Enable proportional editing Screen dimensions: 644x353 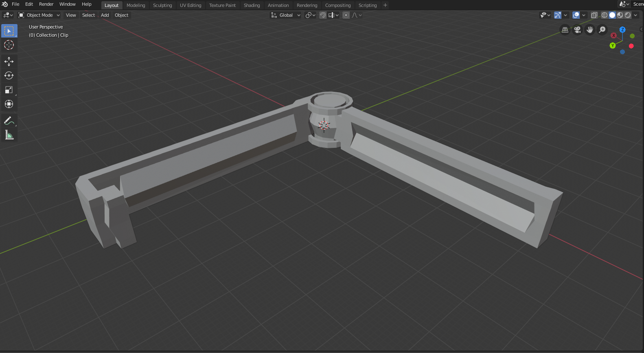346,15
